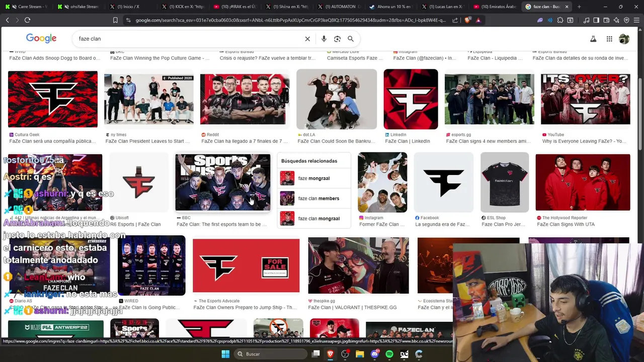The width and height of the screenshot is (644, 362).
Task: Reload the current page
Action: [x=27, y=20]
